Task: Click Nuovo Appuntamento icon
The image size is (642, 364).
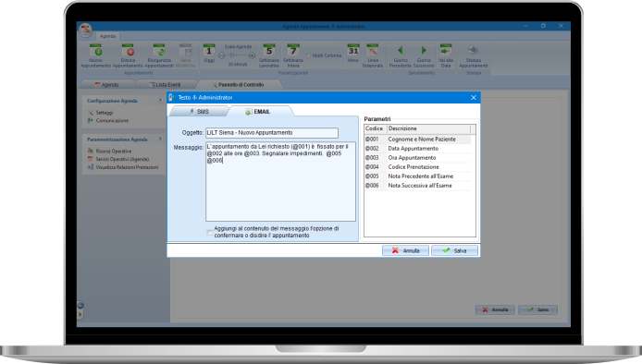Action: [x=96, y=50]
